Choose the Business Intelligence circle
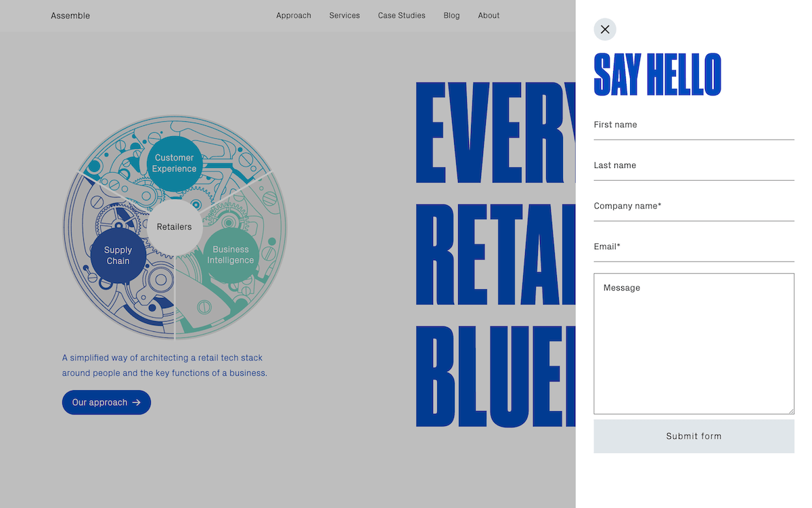 231,255
